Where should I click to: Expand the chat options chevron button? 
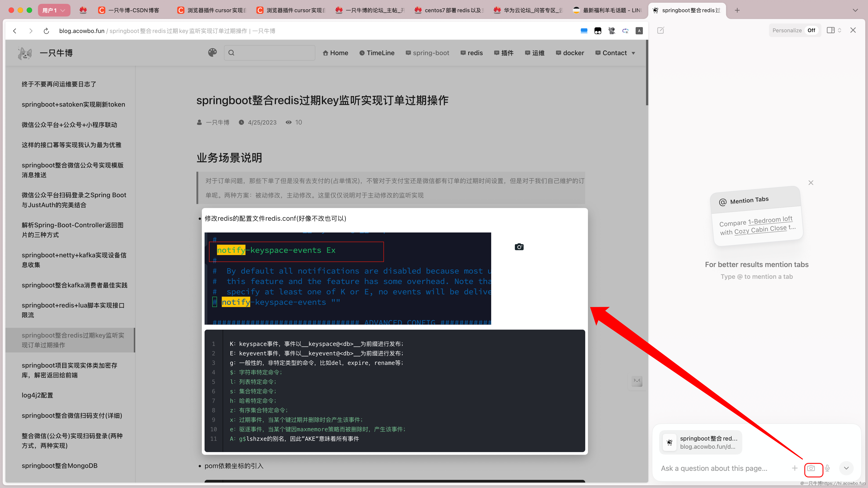[x=846, y=468]
